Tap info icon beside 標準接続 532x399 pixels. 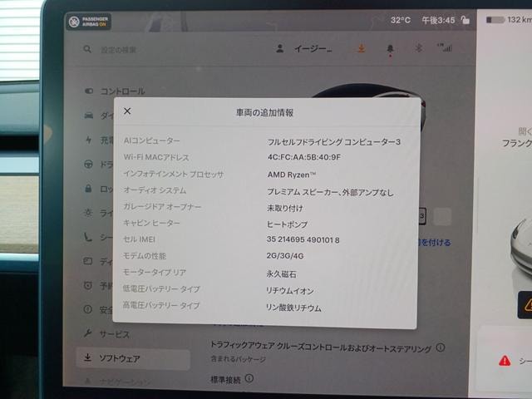click(x=249, y=378)
